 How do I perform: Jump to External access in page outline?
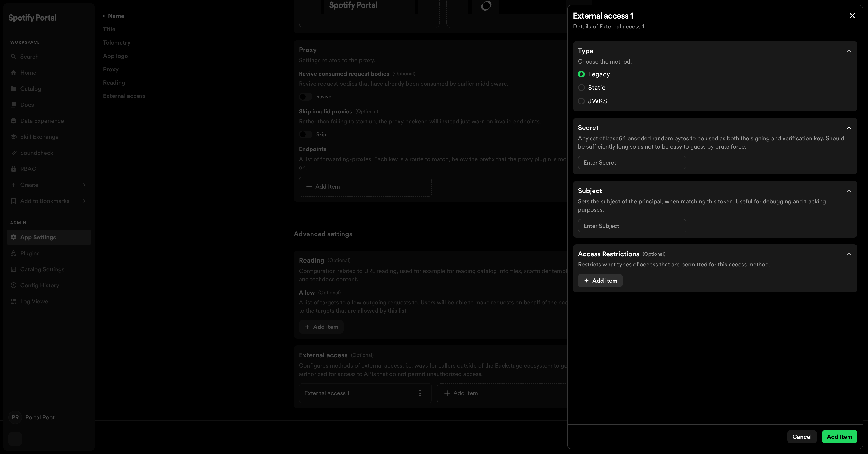(x=124, y=96)
